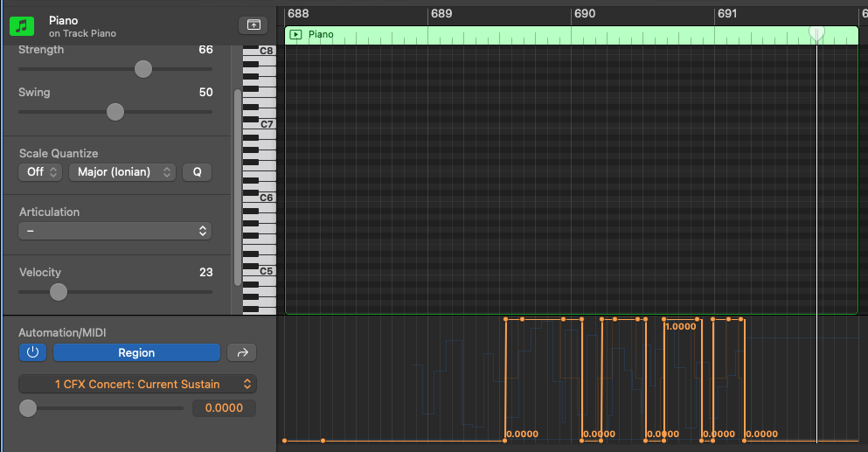Click the Velocity slider handle
Image resolution: width=868 pixels, height=452 pixels.
tap(59, 292)
